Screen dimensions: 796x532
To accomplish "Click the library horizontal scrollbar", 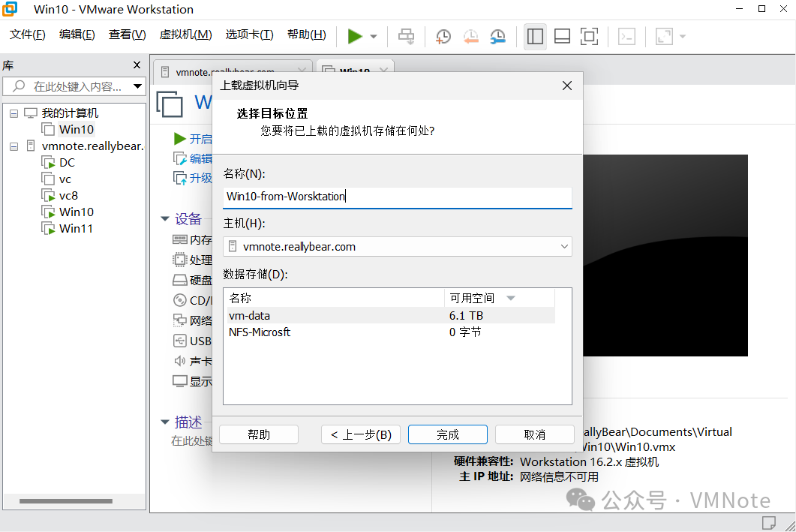I will tap(66, 501).
